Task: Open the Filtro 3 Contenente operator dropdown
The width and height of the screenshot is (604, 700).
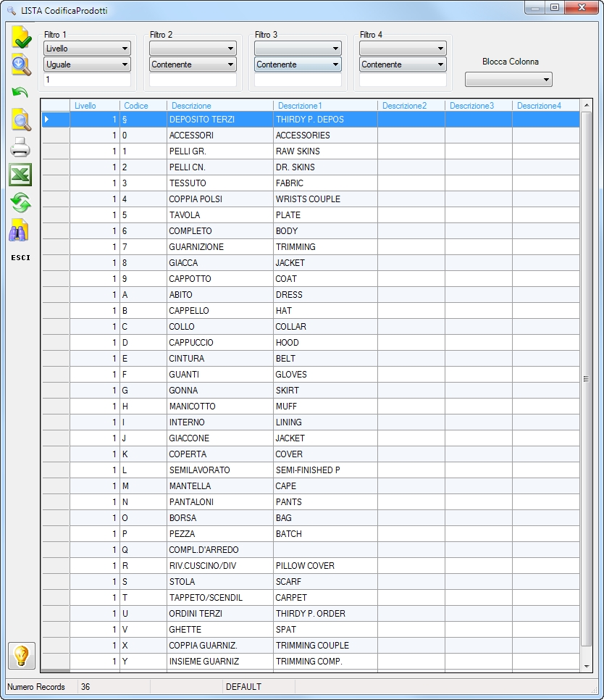Action: point(298,64)
